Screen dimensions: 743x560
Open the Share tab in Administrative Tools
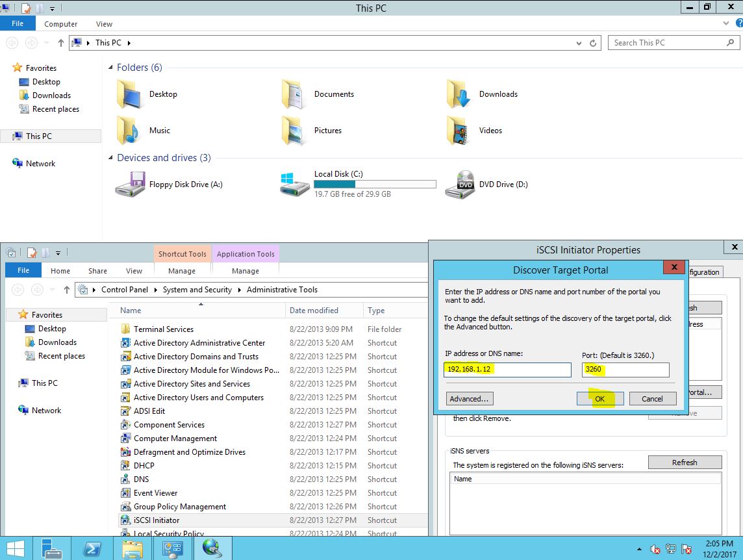click(97, 271)
